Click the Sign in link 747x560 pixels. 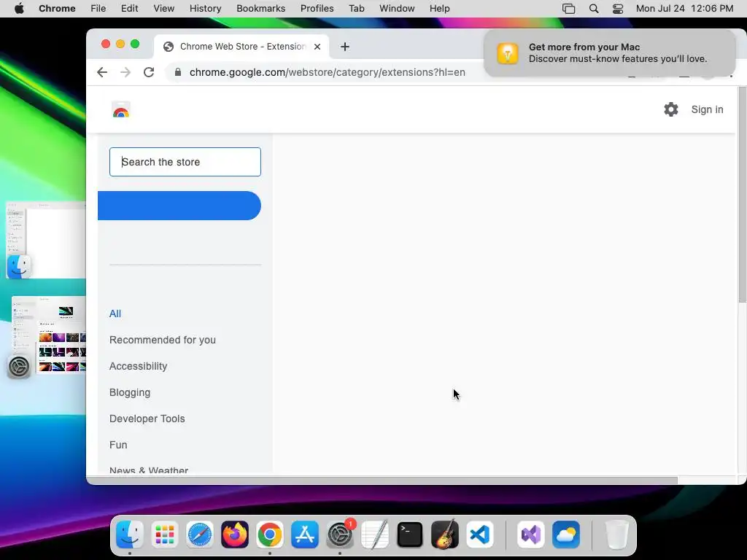[x=707, y=109]
